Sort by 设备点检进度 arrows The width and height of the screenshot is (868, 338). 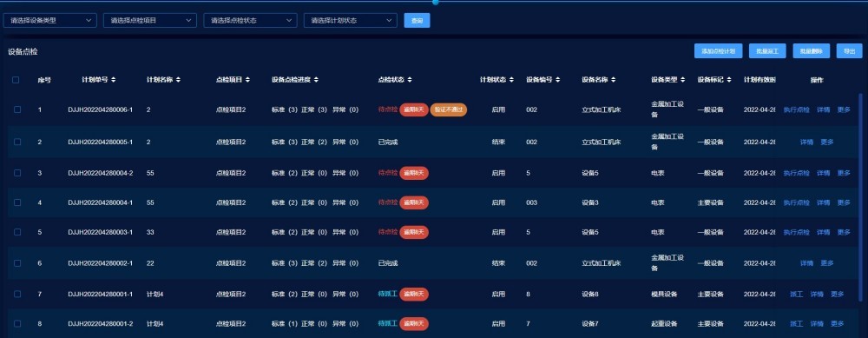(316, 80)
